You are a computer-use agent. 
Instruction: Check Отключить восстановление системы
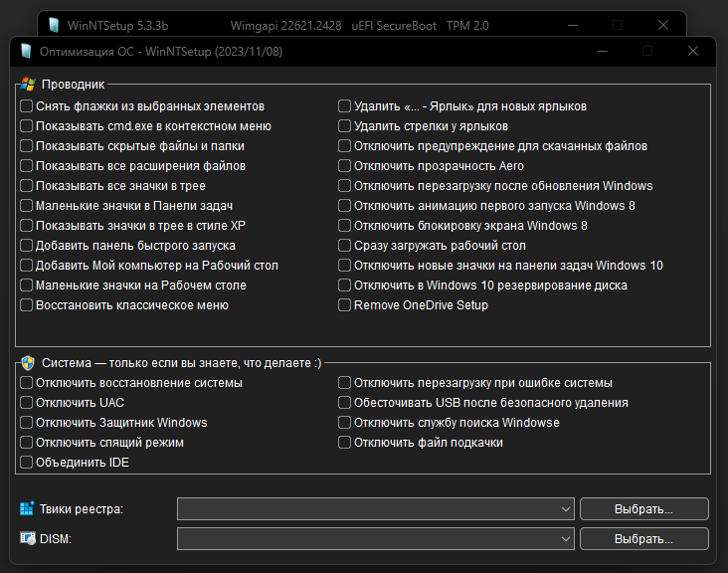tap(27, 383)
